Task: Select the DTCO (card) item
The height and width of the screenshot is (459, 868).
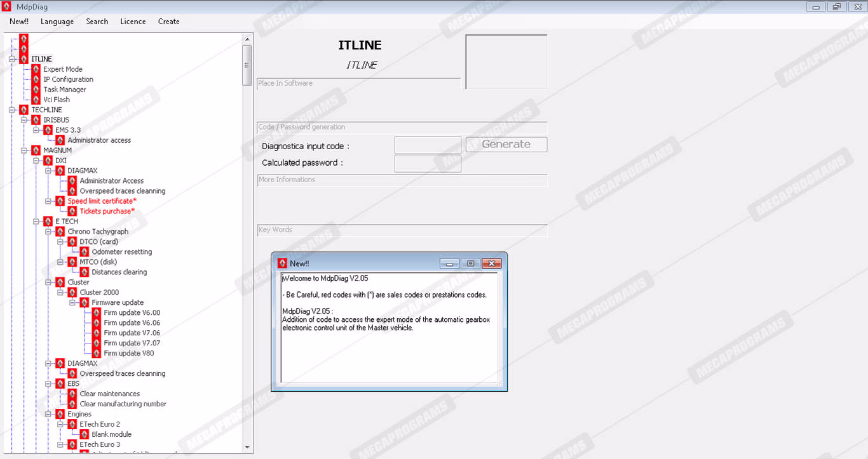Action: click(99, 242)
